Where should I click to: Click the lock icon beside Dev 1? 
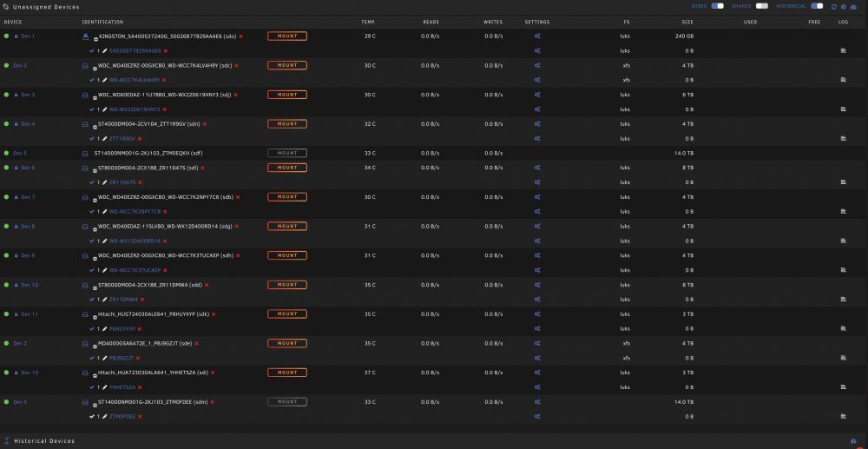[x=16, y=36]
